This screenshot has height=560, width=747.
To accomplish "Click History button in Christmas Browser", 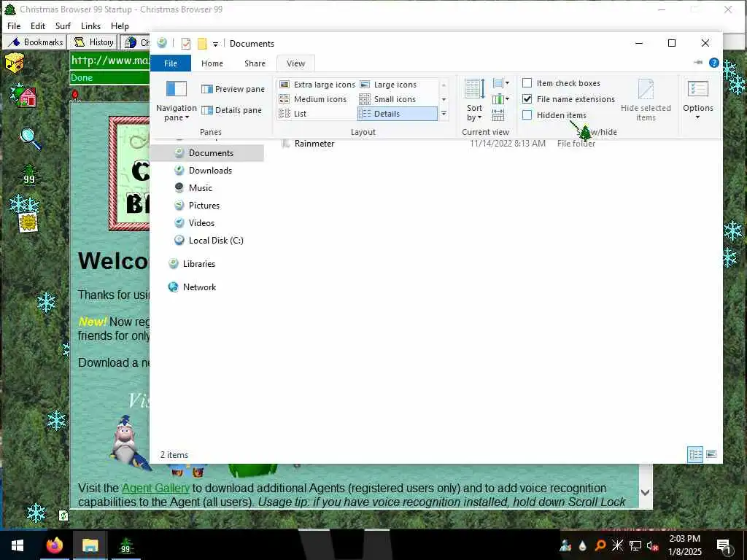I will point(93,42).
